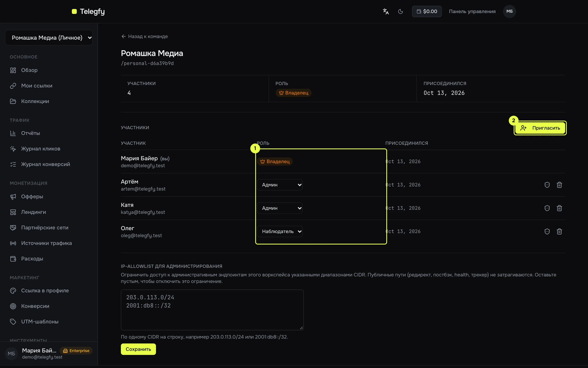Image resolution: width=588 pixels, height=368 pixels.
Task: Click the Пригласить invite button
Action: point(540,128)
